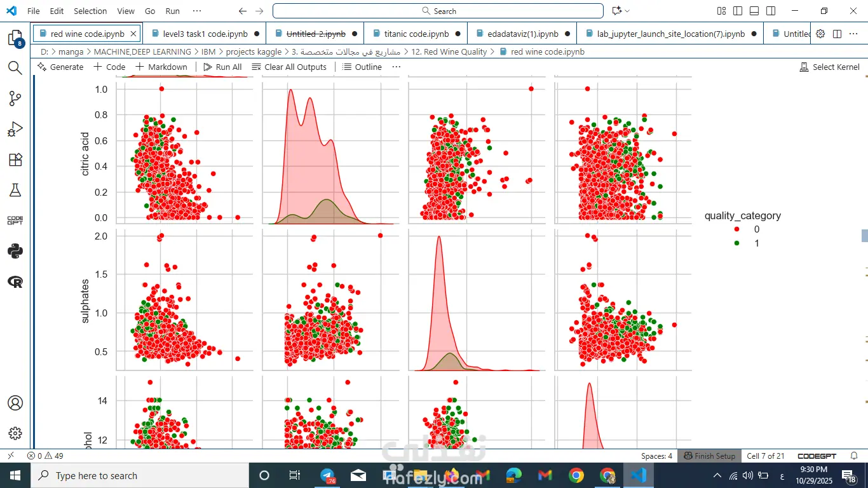Screen dimensions: 868x488
Task: Go forward using the title bar arrow
Action: click(x=259, y=11)
